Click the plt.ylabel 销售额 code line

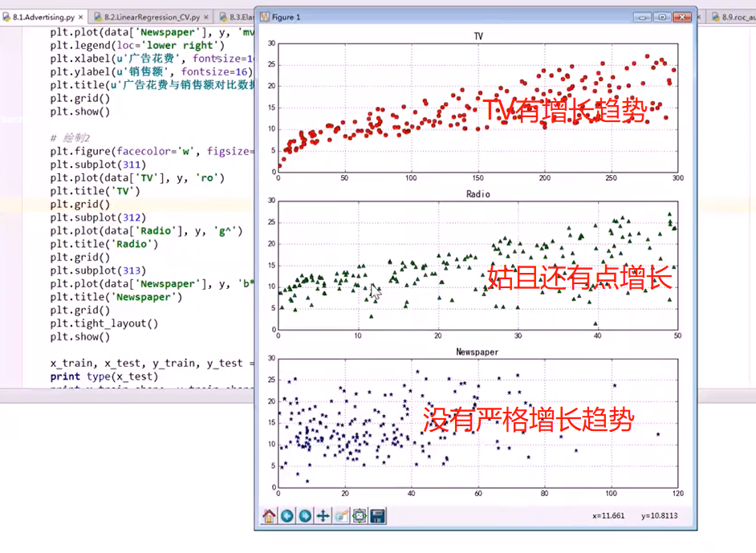point(151,72)
